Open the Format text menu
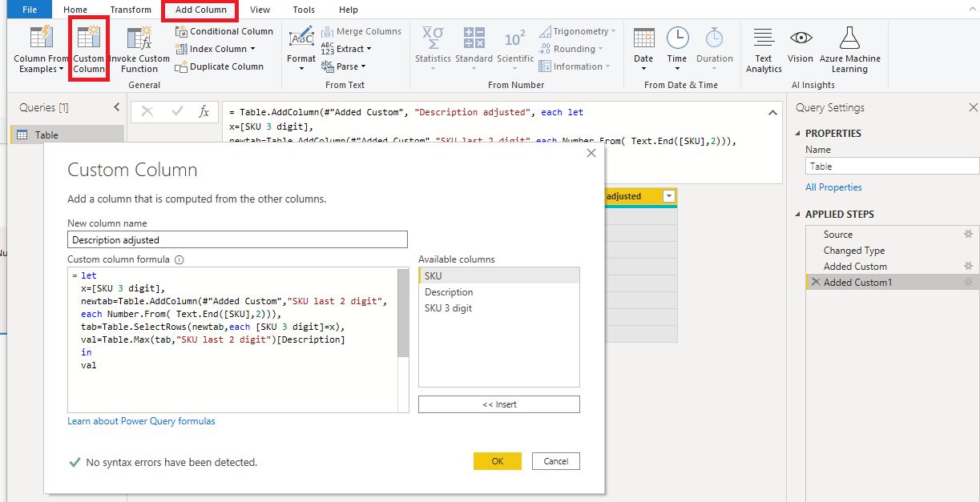The image size is (980, 502). coord(301,49)
